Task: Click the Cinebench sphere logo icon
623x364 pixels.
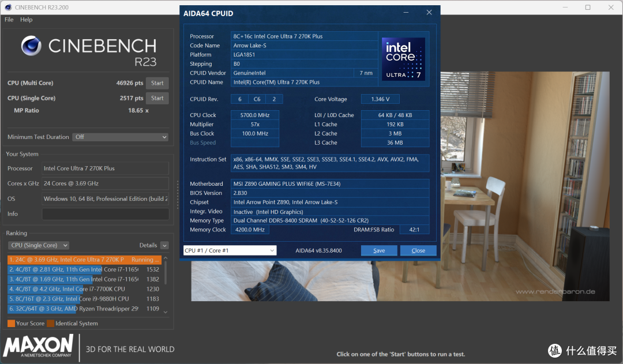Action: (x=31, y=46)
